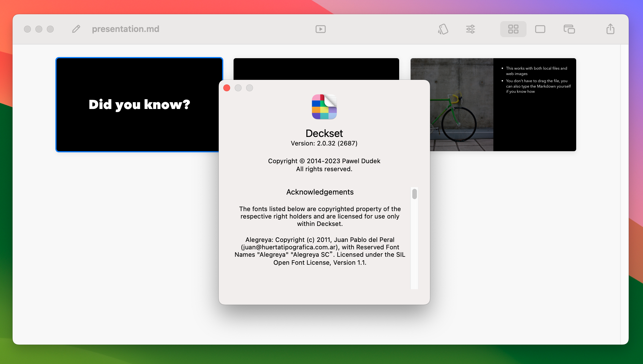This screenshot has width=643, height=364.
Task: Click the 'Version: 2.0.32 (2687)' text
Action: pyautogui.click(x=324, y=143)
